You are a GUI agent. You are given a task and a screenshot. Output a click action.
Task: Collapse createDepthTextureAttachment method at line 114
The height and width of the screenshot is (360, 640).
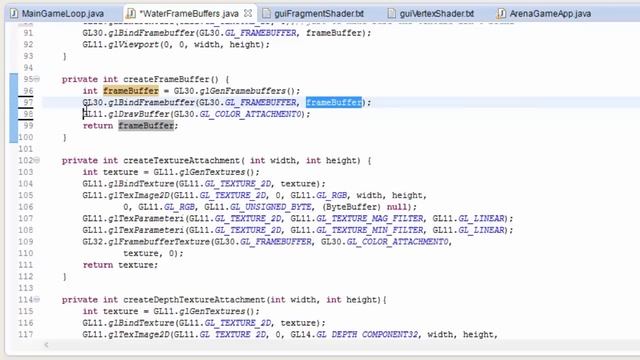(37, 299)
